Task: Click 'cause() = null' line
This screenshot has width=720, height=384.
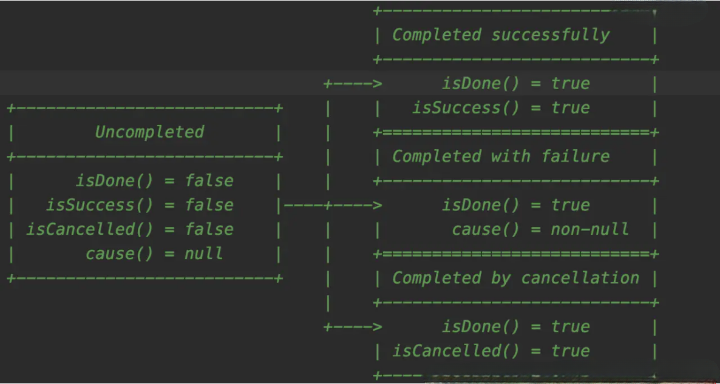Action: 154,254
